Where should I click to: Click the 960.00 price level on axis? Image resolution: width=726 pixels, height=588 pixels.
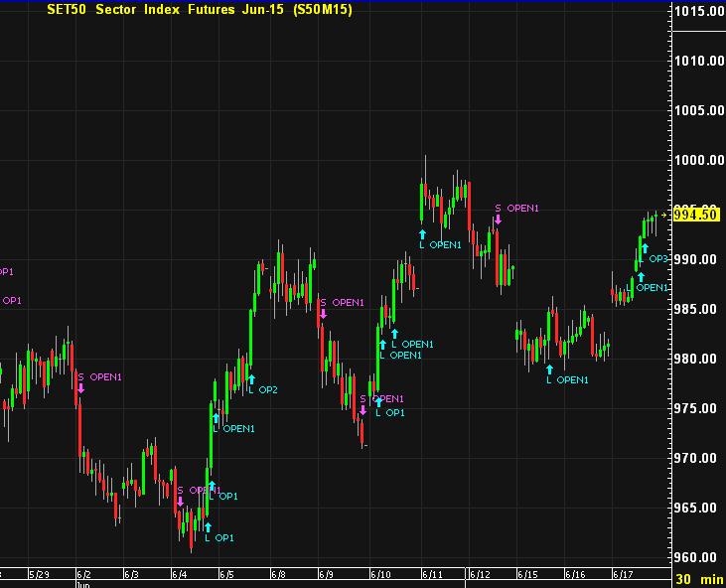(x=698, y=557)
